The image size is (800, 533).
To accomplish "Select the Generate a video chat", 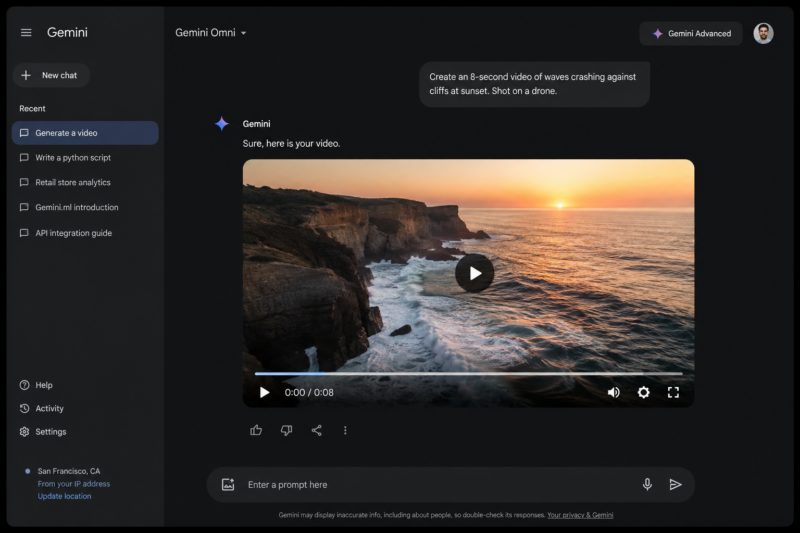I will [85, 133].
